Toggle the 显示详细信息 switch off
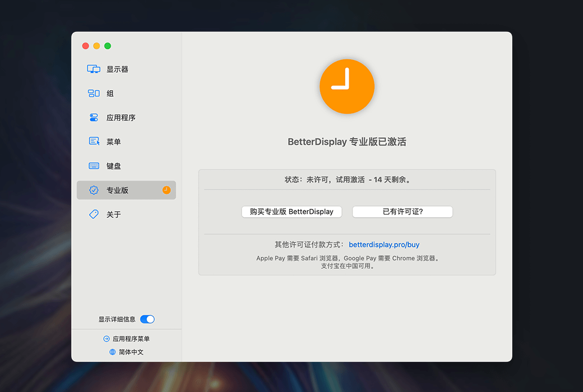Viewport: 583px width, 392px height. [147, 319]
